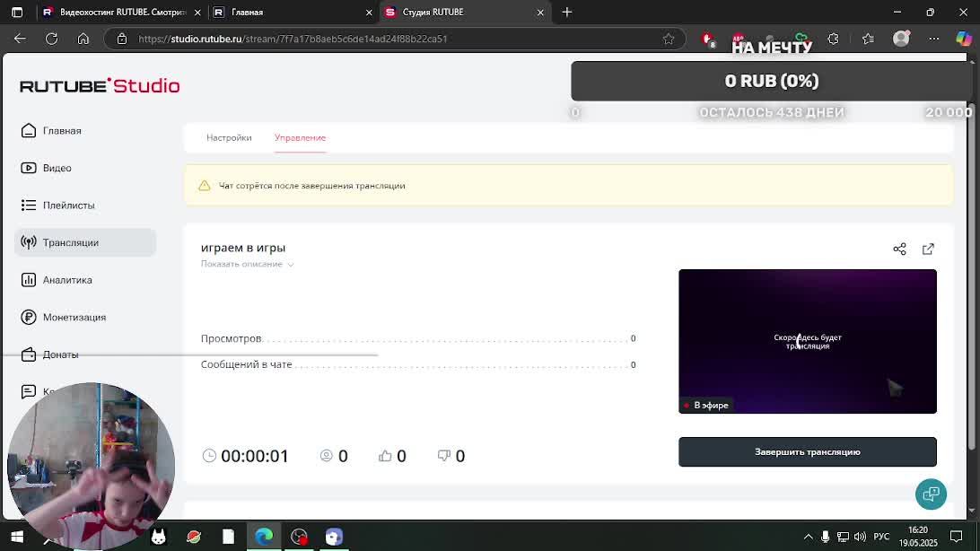Open the support chat bubble button
This screenshot has height=551, width=980.
pos(931,494)
